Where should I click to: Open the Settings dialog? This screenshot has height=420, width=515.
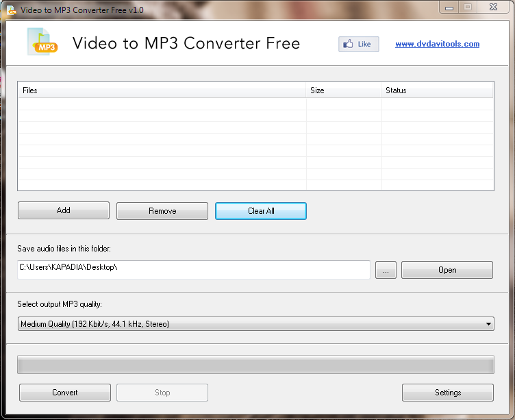[x=448, y=393]
